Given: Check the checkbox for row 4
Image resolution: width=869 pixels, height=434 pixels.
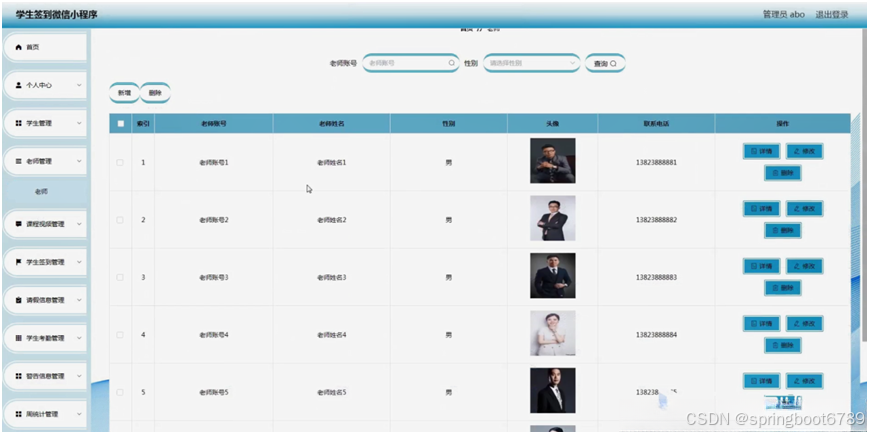Looking at the screenshot, I should [120, 335].
